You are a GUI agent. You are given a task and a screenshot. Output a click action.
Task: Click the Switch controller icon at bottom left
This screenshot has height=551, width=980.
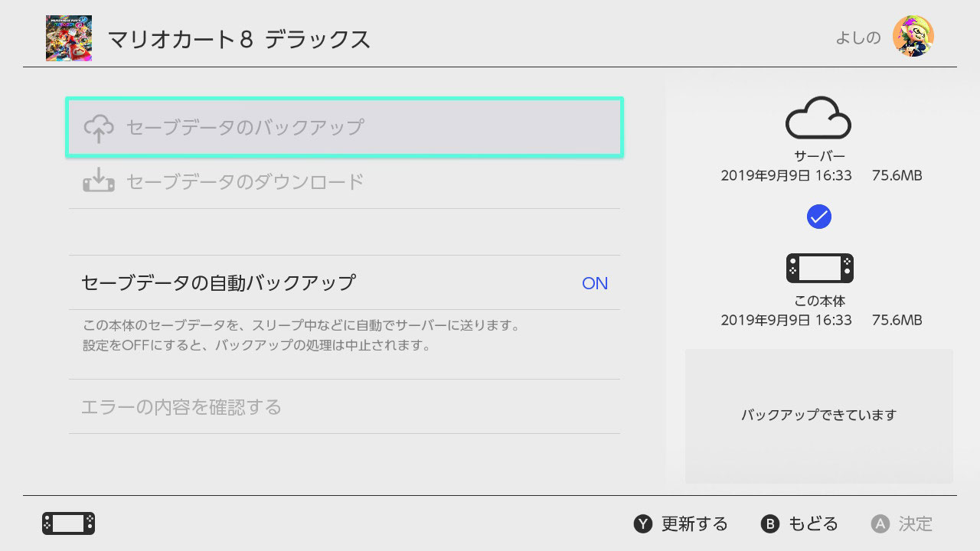click(x=69, y=523)
